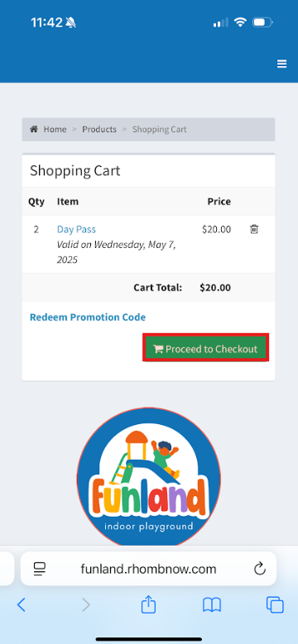Select Shopping Cart breadcrumb
The width and height of the screenshot is (298, 644).
(160, 129)
